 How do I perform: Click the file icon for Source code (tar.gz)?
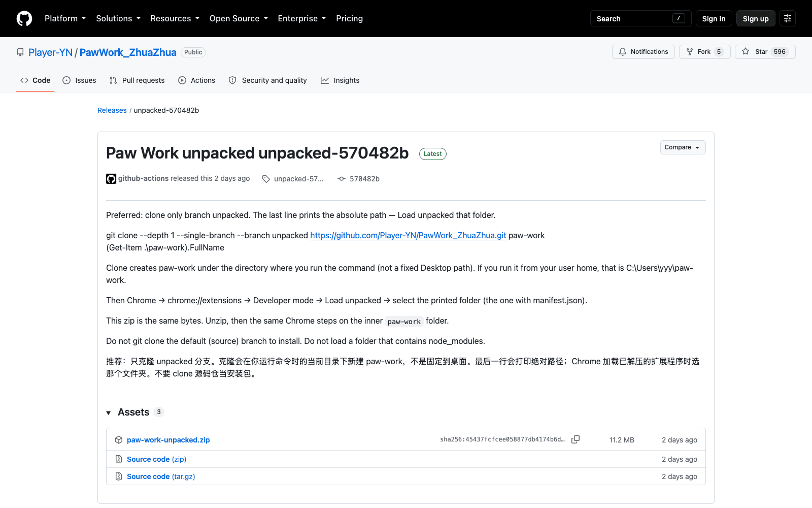click(x=119, y=477)
